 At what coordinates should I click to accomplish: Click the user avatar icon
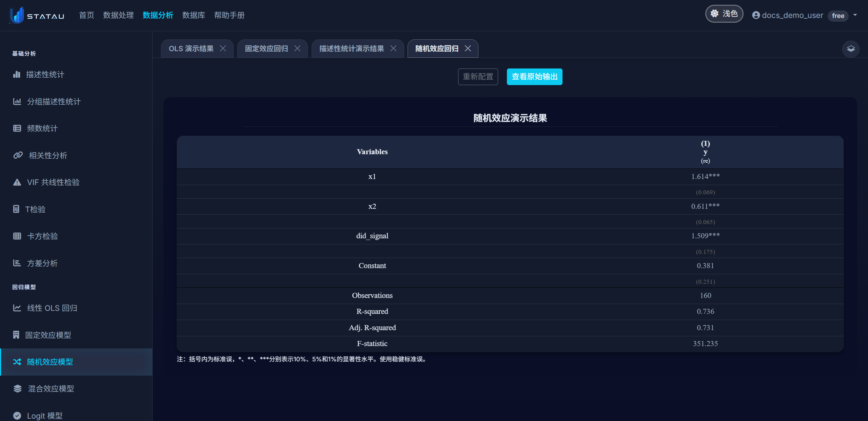coord(756,15)
